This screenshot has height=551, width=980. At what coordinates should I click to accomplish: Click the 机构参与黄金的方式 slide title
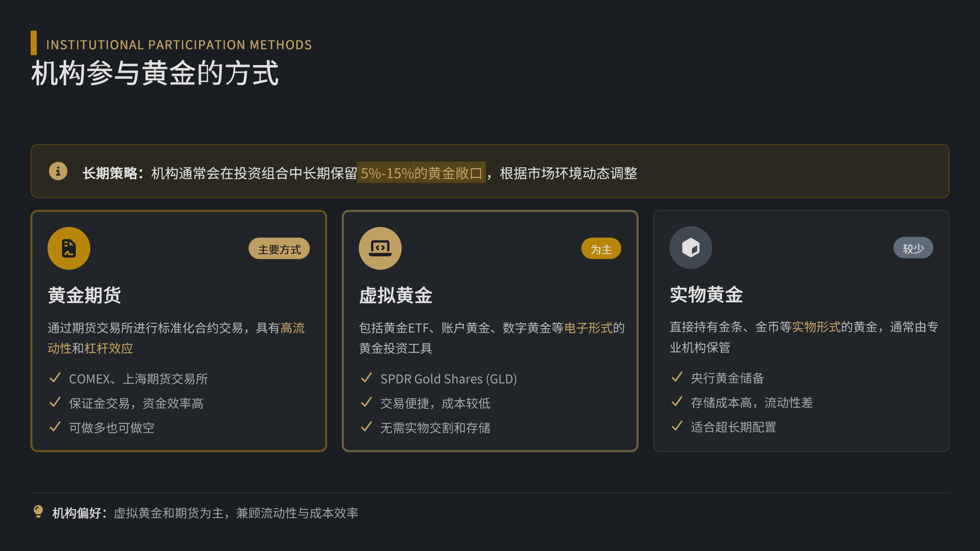pyautogui.click(x=155, y=73)
